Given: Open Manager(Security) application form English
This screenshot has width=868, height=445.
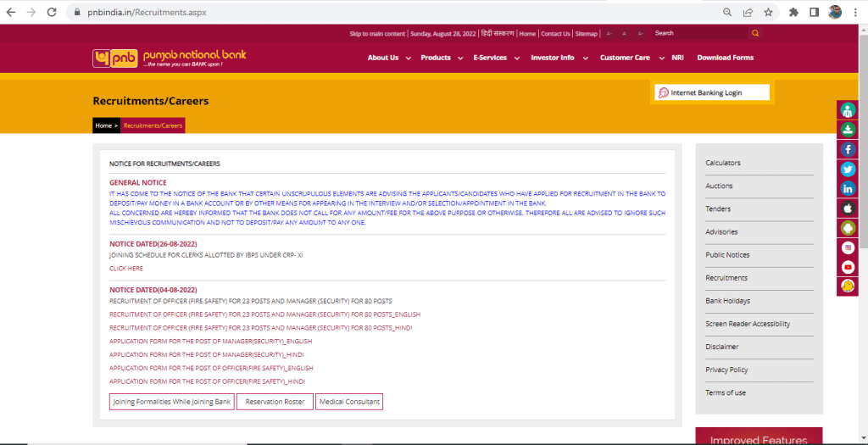Looking at the screenshot, I should (x=211, y=341).
